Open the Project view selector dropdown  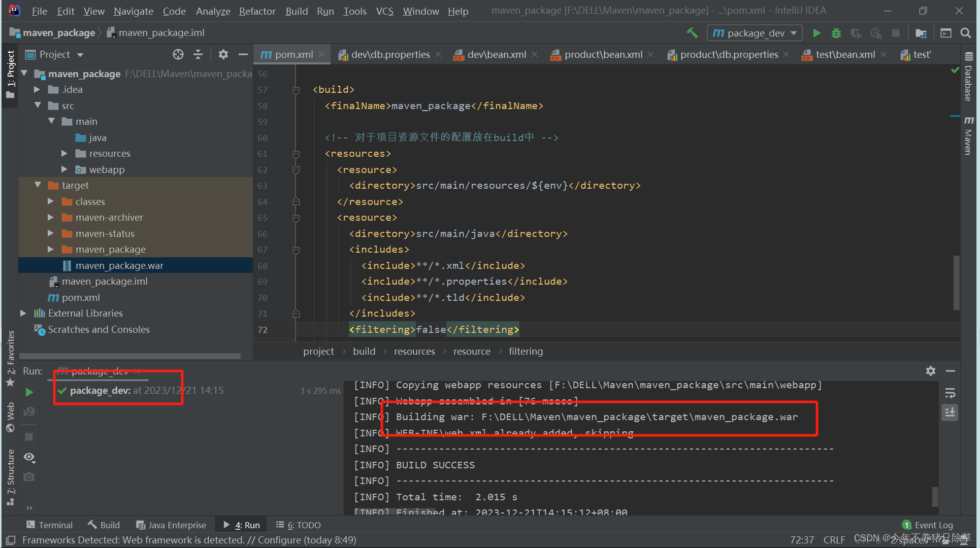[x=54, y=54]
